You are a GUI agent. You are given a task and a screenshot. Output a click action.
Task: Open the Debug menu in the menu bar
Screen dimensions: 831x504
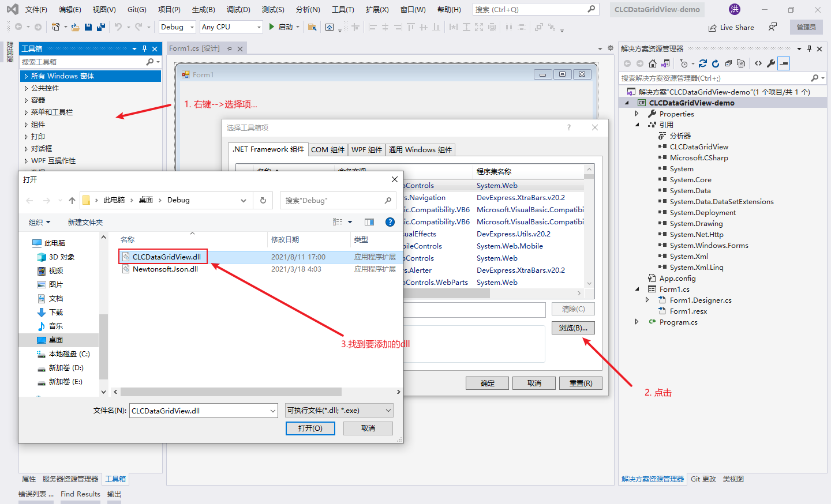pos(238,10)
